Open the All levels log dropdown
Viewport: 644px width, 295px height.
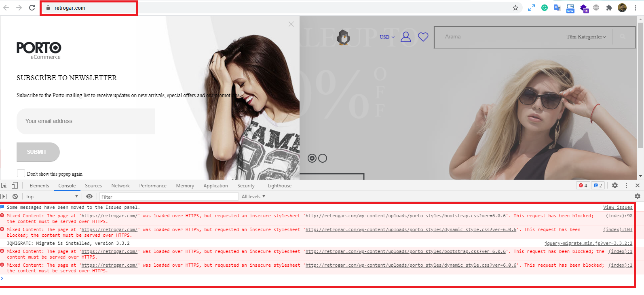coord(253,197)
